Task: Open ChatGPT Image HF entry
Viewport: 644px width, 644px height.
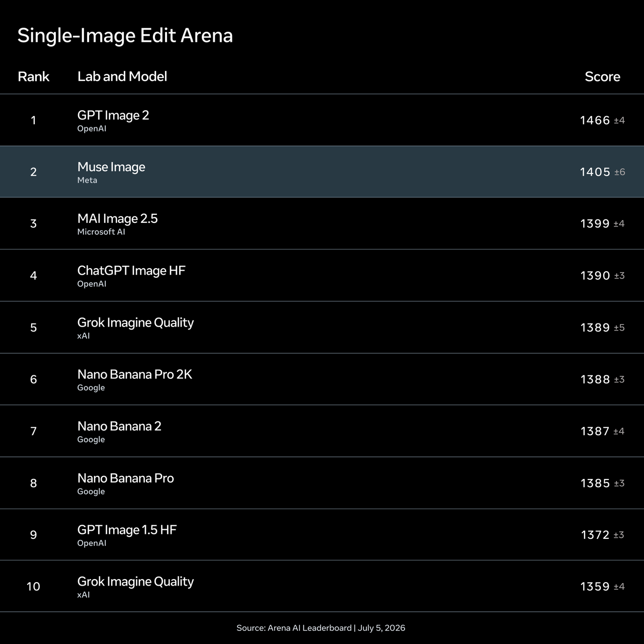Action: tap(322, 275)
